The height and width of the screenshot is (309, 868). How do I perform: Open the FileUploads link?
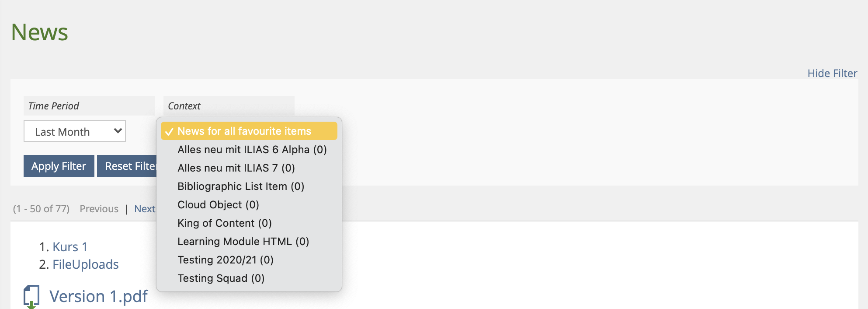click(x=86, y=264)
